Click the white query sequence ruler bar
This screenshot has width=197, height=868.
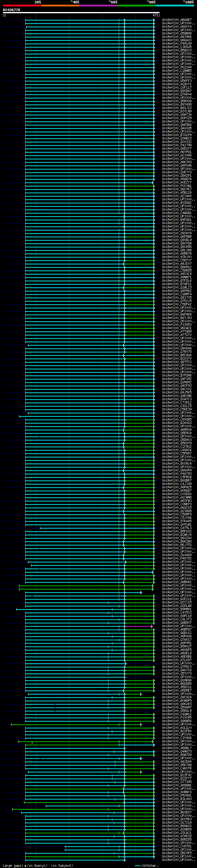click(x=81, y=13)
